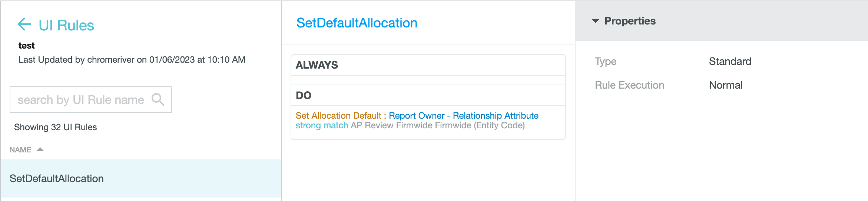Viewport: 868px width, 201px height.
Task: Click the SetDefaultAllocation rule title
Action: [357, 23]
